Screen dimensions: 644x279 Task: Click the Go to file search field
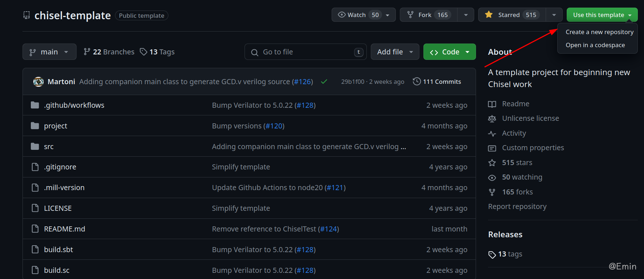coord(305,52)
